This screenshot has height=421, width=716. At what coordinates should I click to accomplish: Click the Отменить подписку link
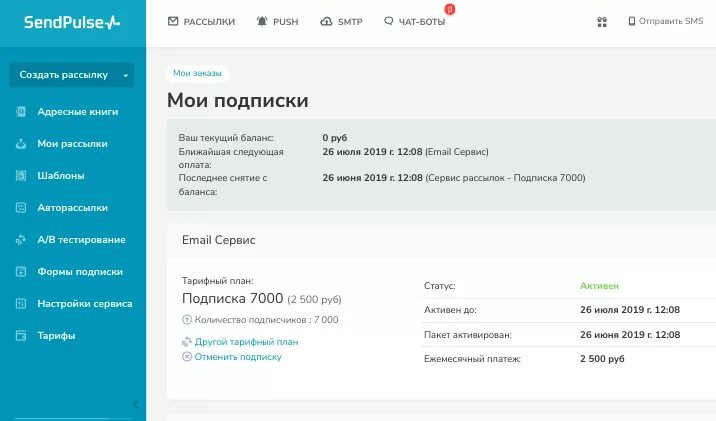[x=238, y=357]
